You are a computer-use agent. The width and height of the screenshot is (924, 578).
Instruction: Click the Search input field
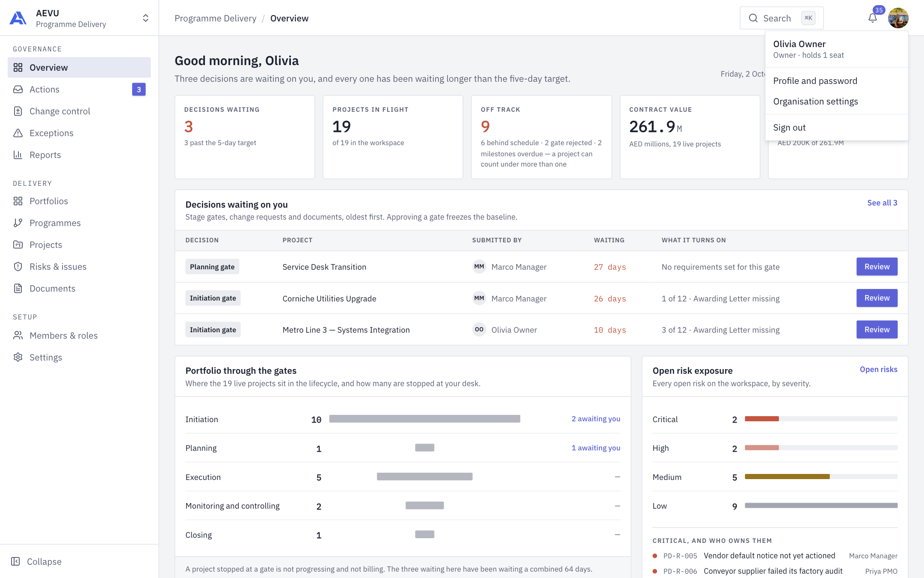pos(782,18)
